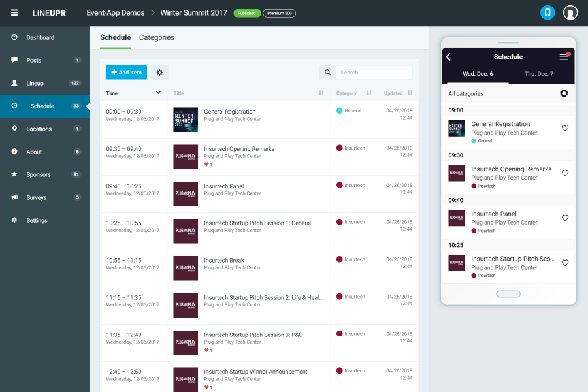Screen dimensions: 588x392
Task: Click the gear icon next to Add Item
Action: pos(159,72)
